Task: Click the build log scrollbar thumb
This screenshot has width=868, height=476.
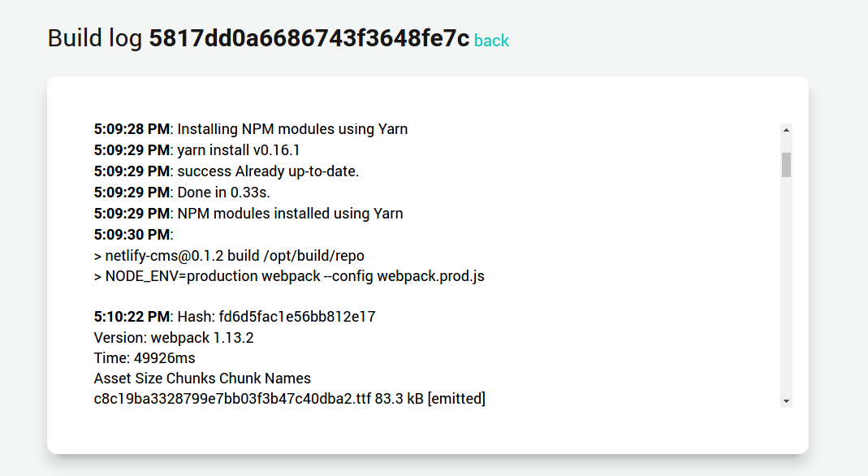Action: (x=786, y=164)
